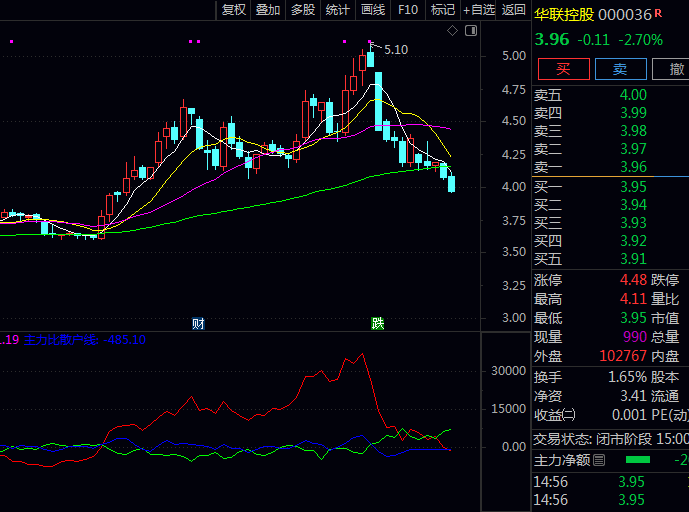The width and height of the screenshot is (689, 512).
Task: Select the 华联控股 stock name
Action: [x=564, y=15]
